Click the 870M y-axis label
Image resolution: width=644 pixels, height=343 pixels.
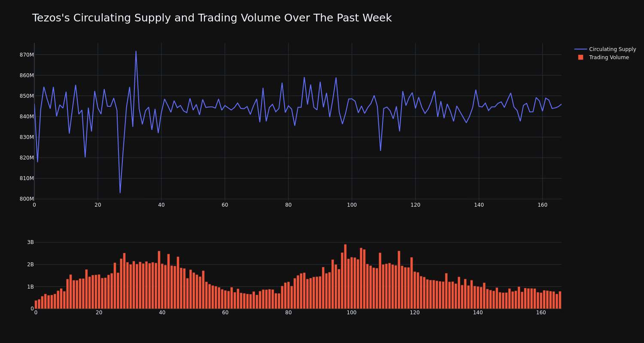(x=27, y=55)
